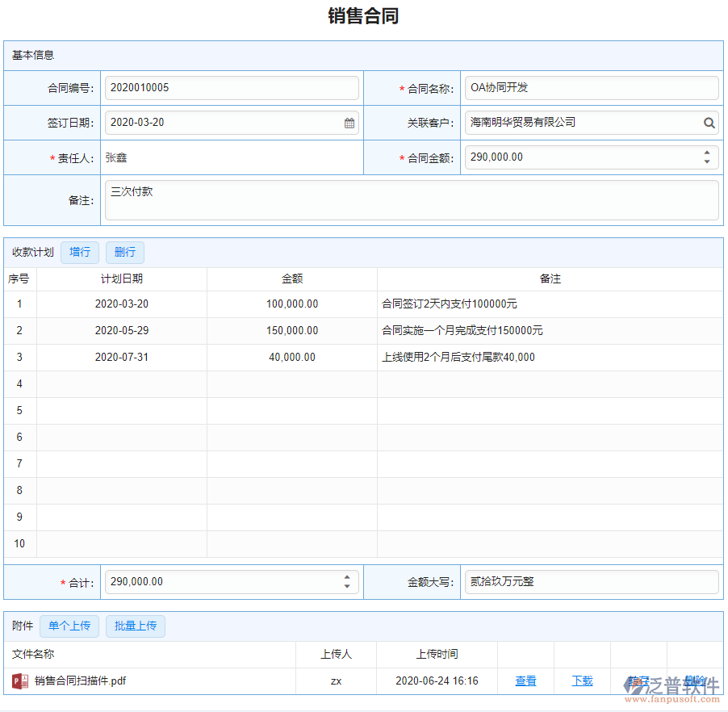Viewport: 728px width, 712px height.
Task: Open the calendar picker for 签订日期
Action: click(349, 124)
